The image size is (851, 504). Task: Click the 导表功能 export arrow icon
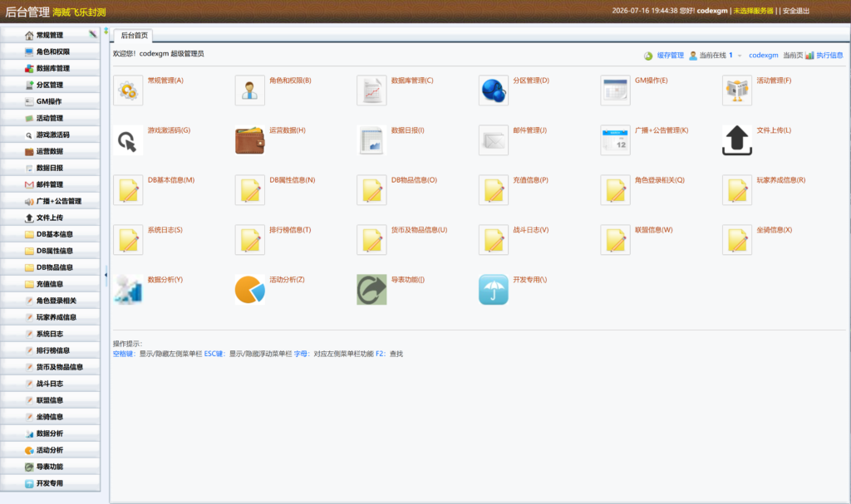coord(371,290)
